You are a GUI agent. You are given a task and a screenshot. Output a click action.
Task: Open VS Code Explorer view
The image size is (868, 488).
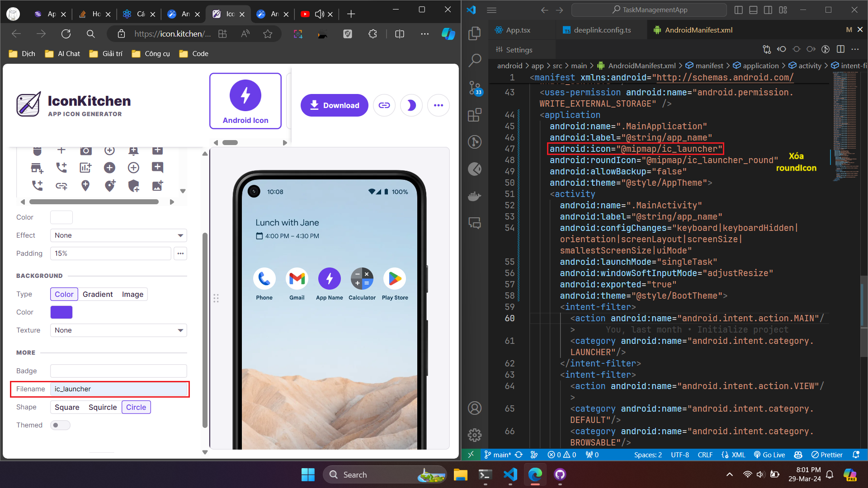pos(475,33)
